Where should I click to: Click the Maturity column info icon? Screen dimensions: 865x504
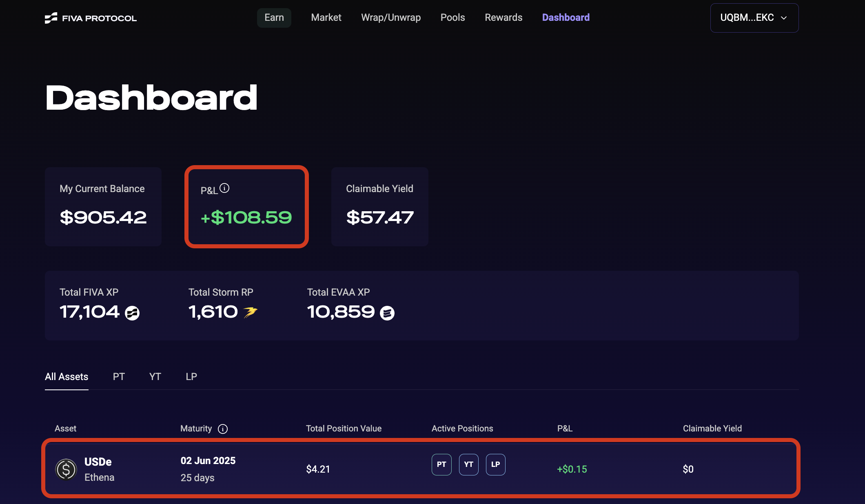point(223,429)
